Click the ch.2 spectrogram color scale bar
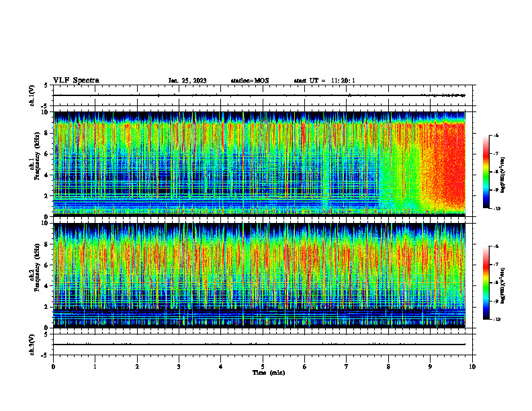Viewport: 532px width, 411px height. (486, 283)
